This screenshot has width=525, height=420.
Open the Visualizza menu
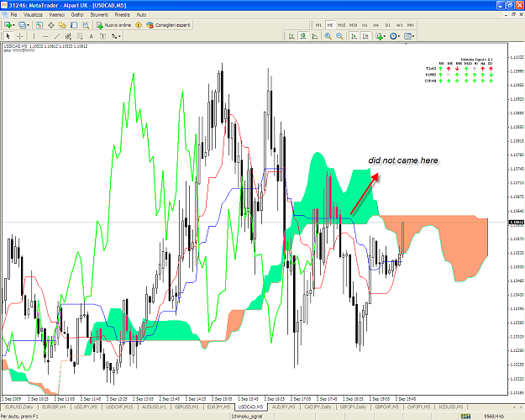[33, 15]
